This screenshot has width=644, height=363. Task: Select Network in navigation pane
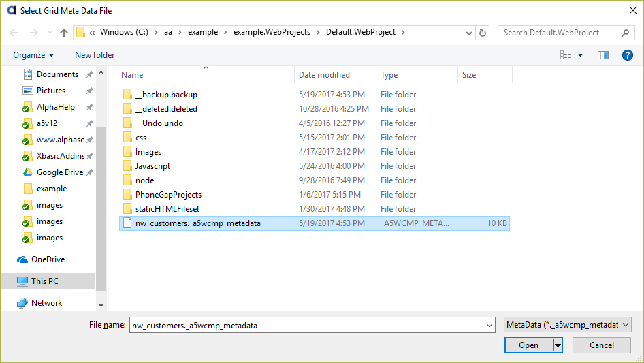click(x=46, y=303)
